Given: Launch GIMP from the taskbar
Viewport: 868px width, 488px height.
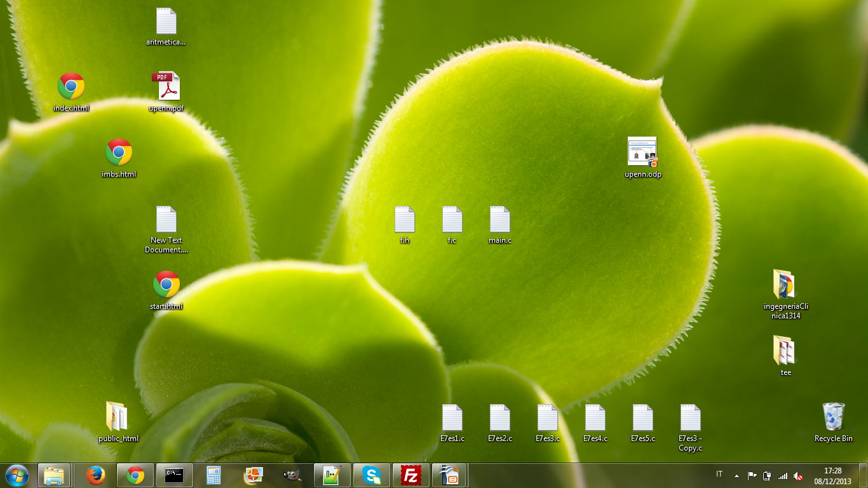Looking at the screenshot, I should point(292,475).
